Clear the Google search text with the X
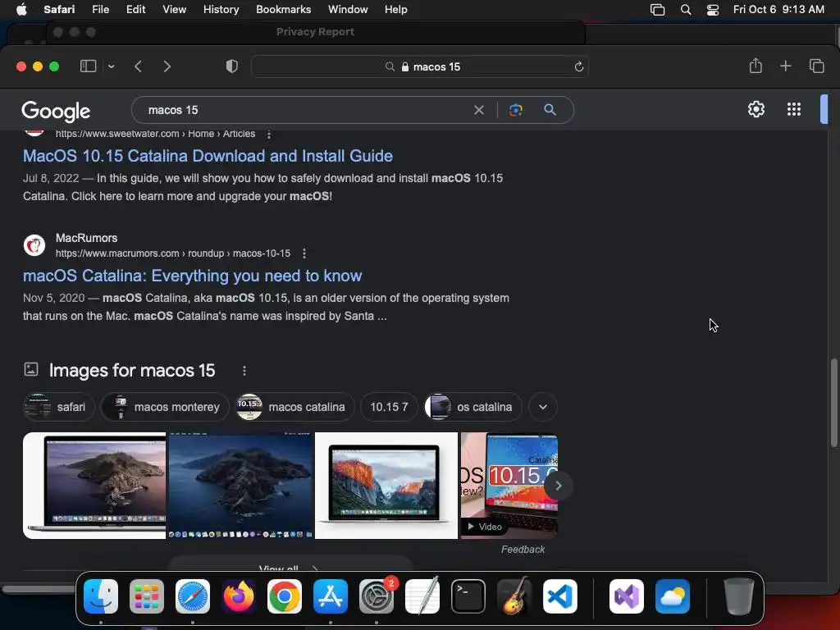 point(479,110)
